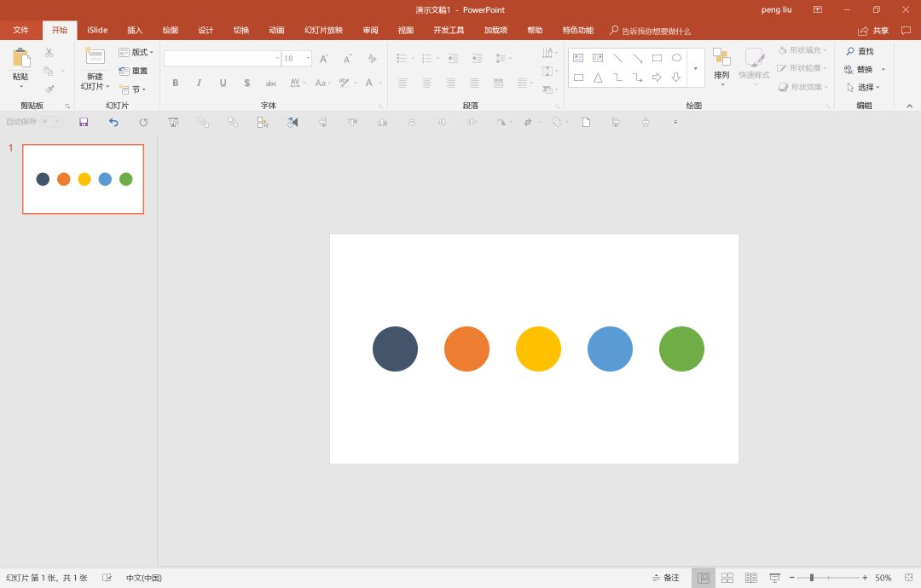The image size is (921, 588).
Task: Open the 插入 (Insert) ribbon tab
Action: [x=135, y=31]
